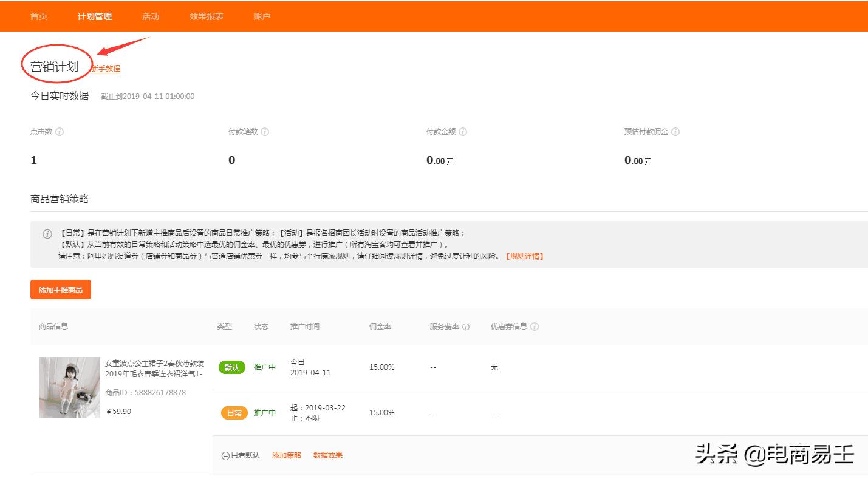Open the 付款金额 info tooltip icon

463,131
